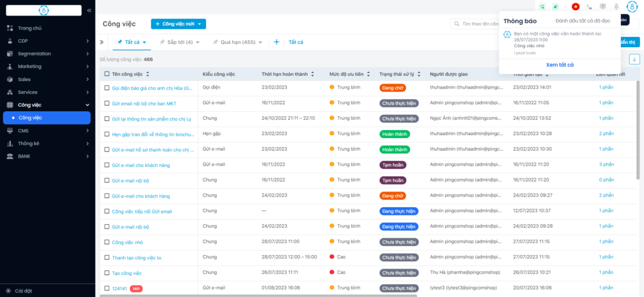The image size is (644, 297).
Task: Open Cài đặt settings in sidebar
Action: pos(23,291)
